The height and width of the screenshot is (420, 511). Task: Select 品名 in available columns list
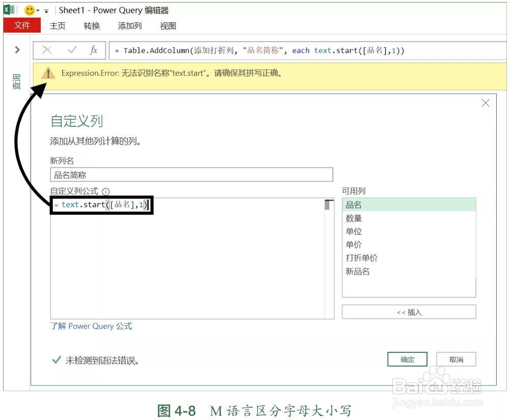pos(409,205)
